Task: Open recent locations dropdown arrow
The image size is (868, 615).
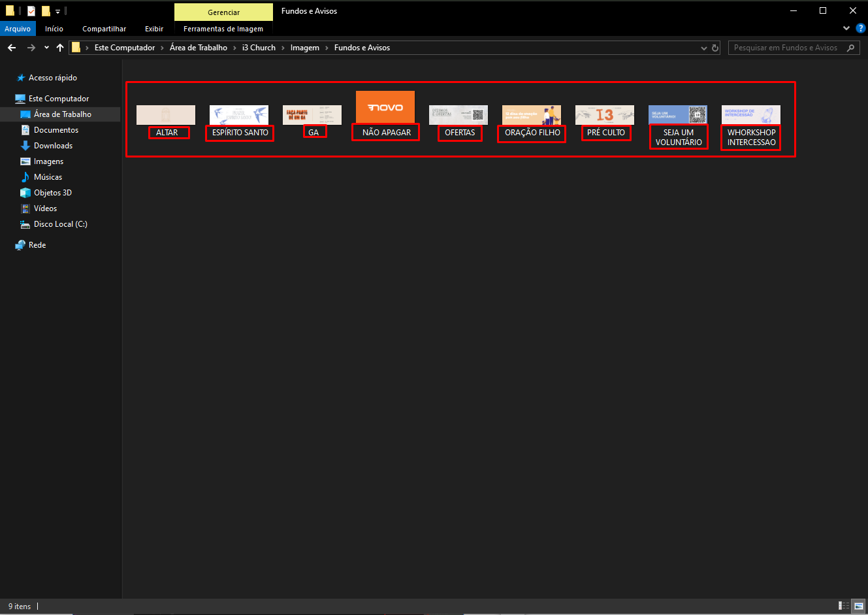Action: (46, 48)
